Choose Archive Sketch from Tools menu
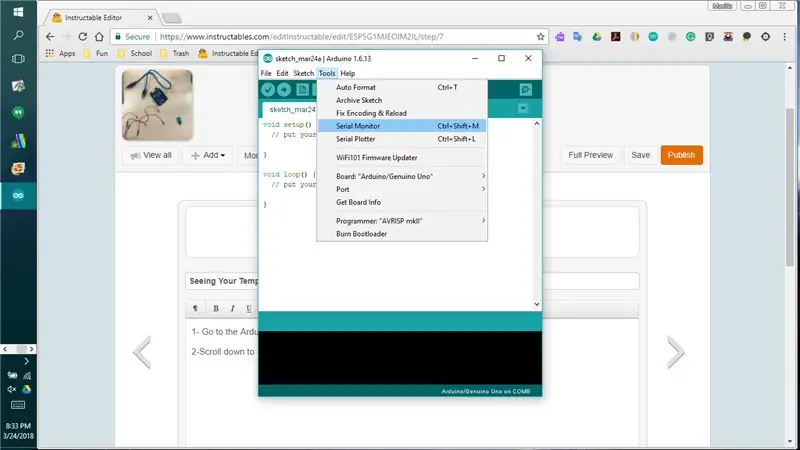This screenshot has height=450, width=800. click(402, 101)
